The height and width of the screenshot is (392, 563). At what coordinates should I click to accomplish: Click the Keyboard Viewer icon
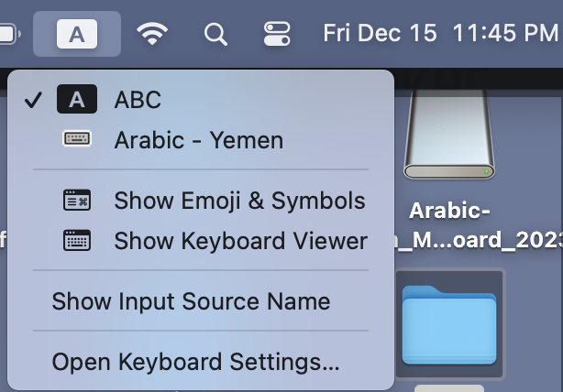point(77,241)
